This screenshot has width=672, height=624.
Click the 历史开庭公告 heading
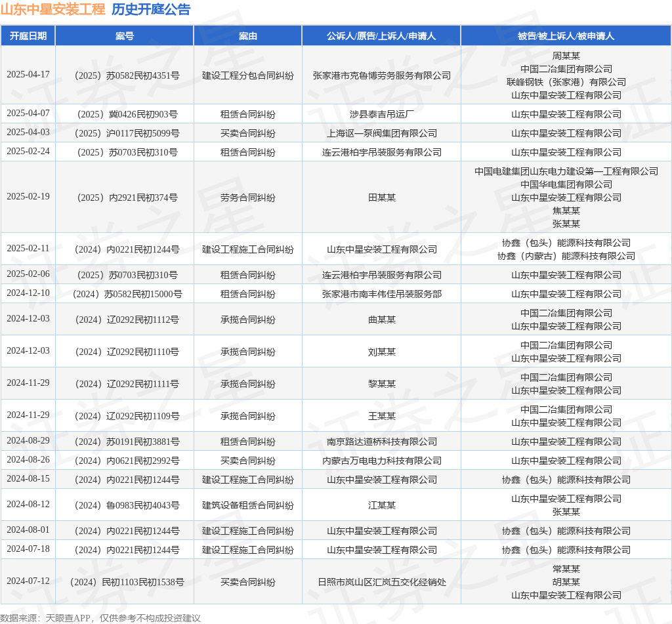(151, 9)
